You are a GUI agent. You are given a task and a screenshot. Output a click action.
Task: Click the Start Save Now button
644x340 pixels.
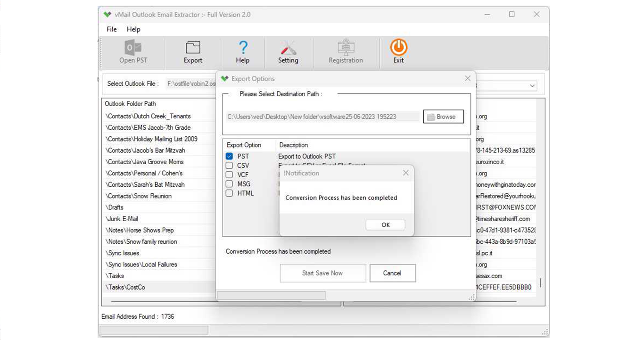click(x=323, y=273)
